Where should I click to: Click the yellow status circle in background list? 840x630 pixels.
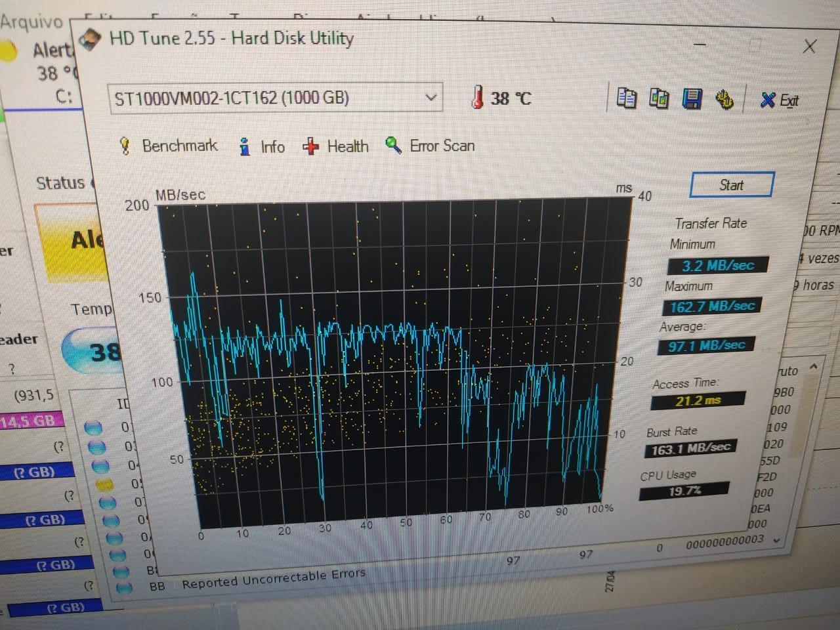click(x=104, y=485)
